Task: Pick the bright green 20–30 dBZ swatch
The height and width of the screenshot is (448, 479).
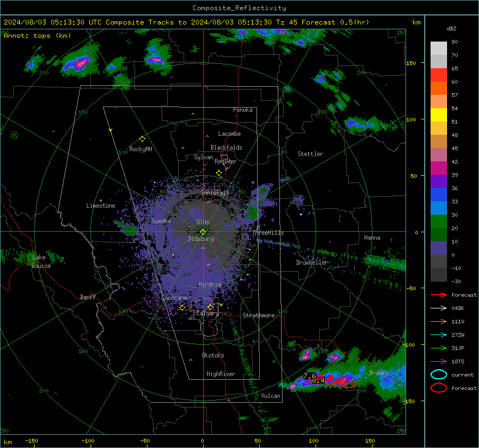Action: (x=439, y=222)
